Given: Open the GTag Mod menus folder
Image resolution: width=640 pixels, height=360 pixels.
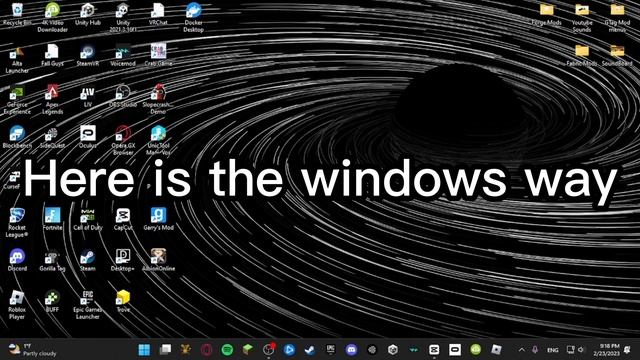Looking at the screenshot, I should (x=617, y=18).
